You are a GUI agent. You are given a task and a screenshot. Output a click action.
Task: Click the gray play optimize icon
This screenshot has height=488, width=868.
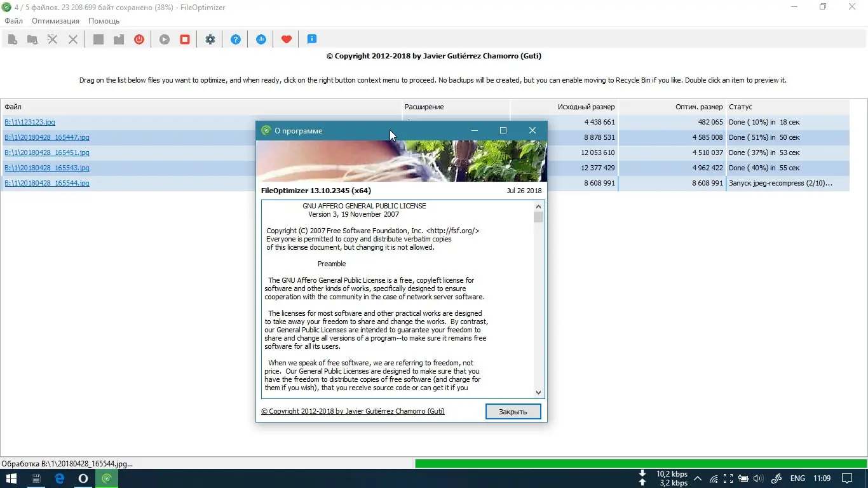click(x=165, y=39)
